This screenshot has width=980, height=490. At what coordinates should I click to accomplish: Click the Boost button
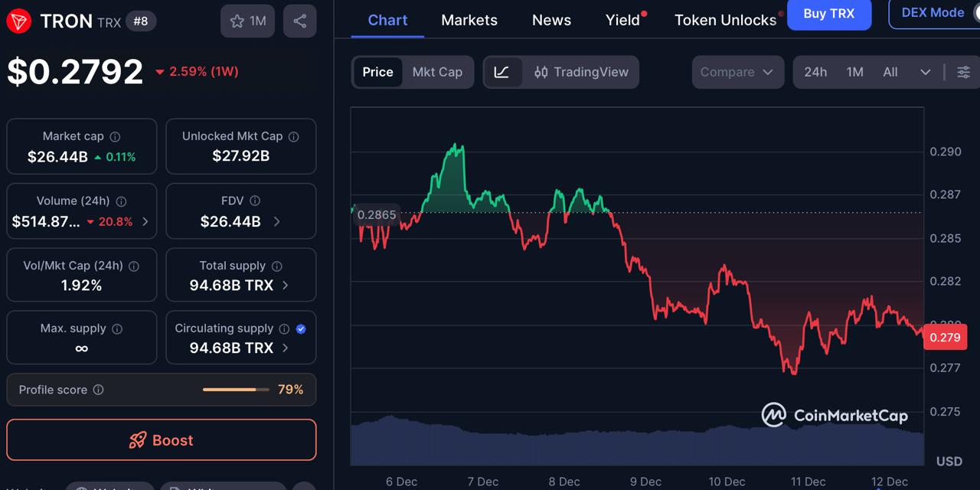tap(162, 439)
